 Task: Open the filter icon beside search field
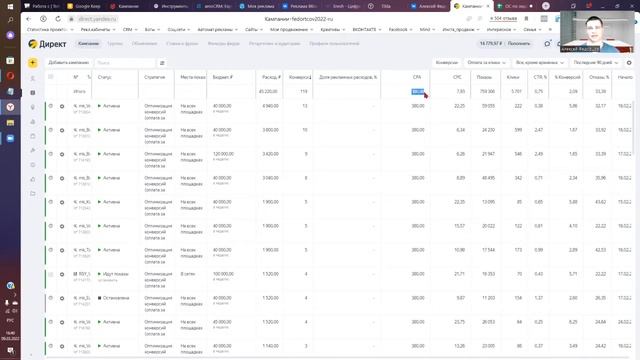(162, 63)
